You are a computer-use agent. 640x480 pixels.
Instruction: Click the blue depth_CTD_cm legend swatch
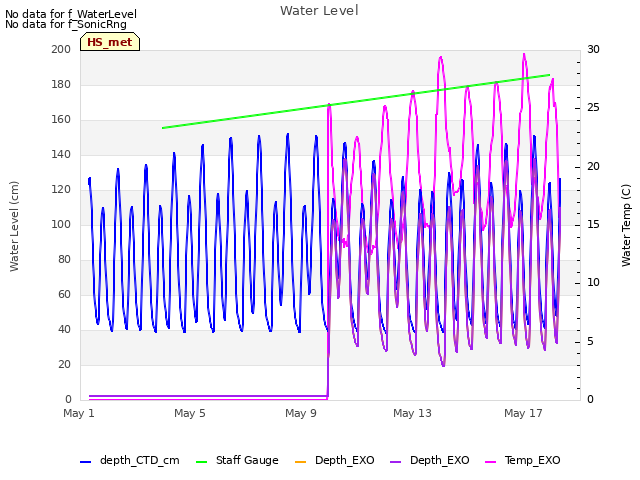[85, 462]
